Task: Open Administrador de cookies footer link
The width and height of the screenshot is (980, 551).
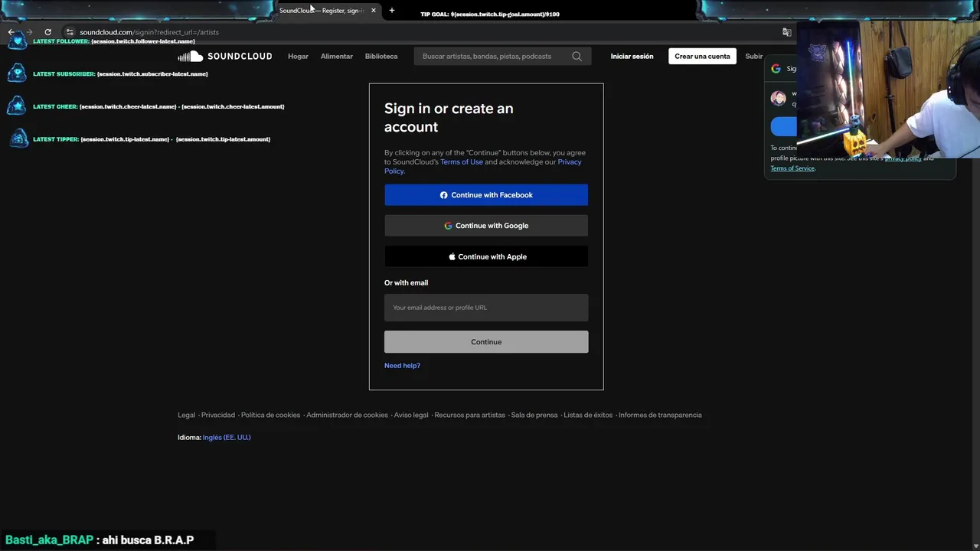Action: click(347, 415)
